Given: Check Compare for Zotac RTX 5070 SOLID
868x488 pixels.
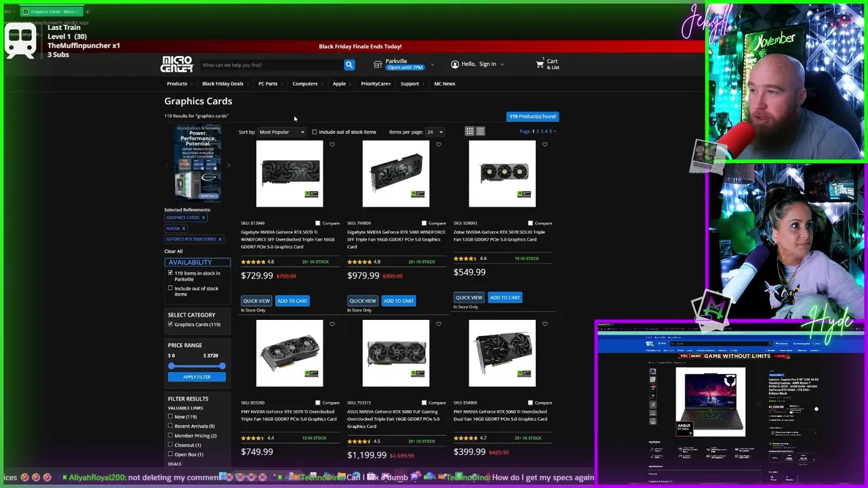Looking at the screenshot, I should point(530,223).
